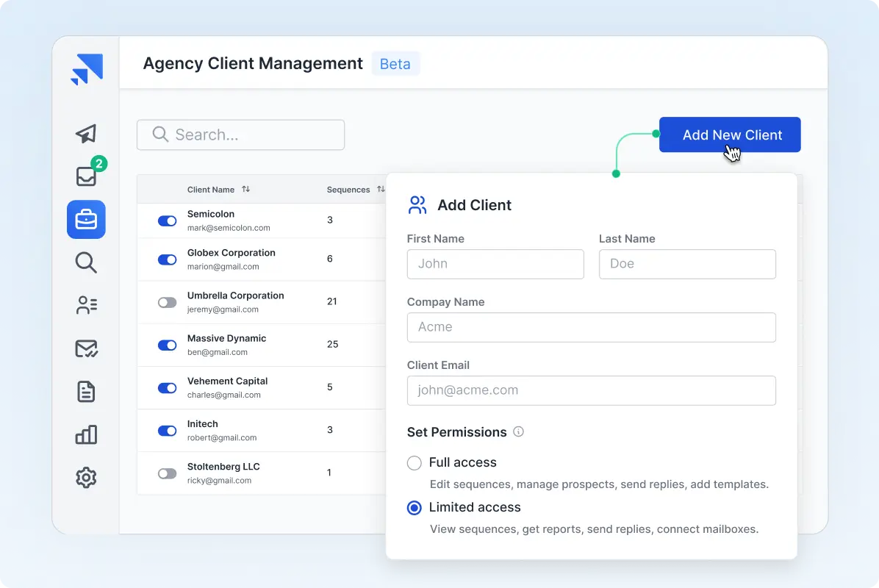The height and width of the screenshot is (588, 879).
Task: Open the prospects list icon
Action: pyautogui.click(x=86, y=306)
